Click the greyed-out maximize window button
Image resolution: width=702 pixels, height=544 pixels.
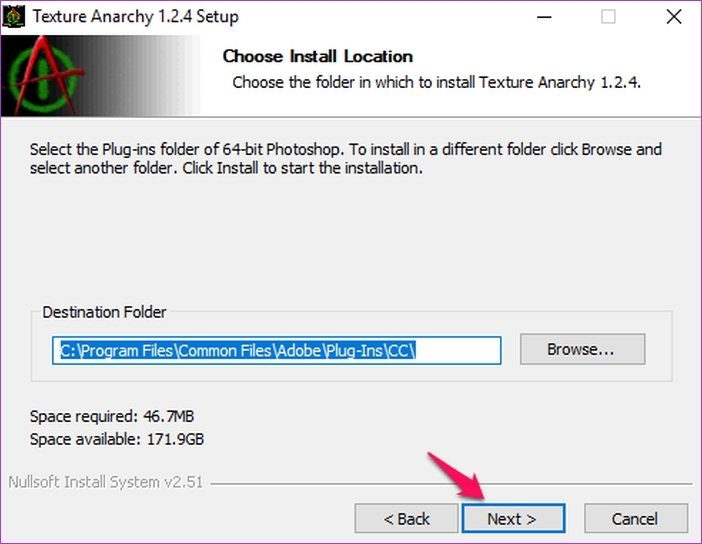click(x=608, y=17)
